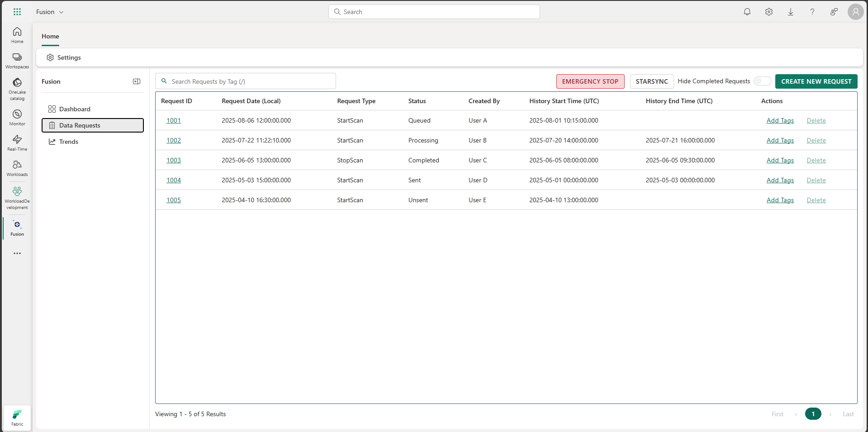868x432 pixels.
Task: Open request 1001 link
Action: (174, 120)
